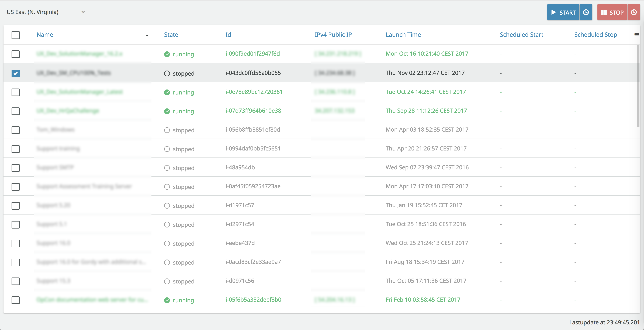Check the box for instance i-eebe437d
644x330 pixels.
point(16,243)
